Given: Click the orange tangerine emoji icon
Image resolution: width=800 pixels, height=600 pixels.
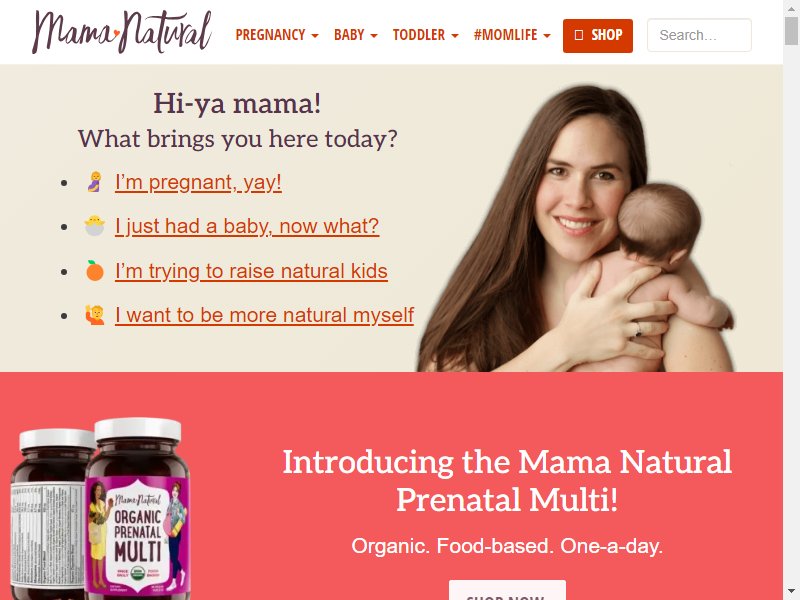Looking at the screenshot, I should (94, 270).
